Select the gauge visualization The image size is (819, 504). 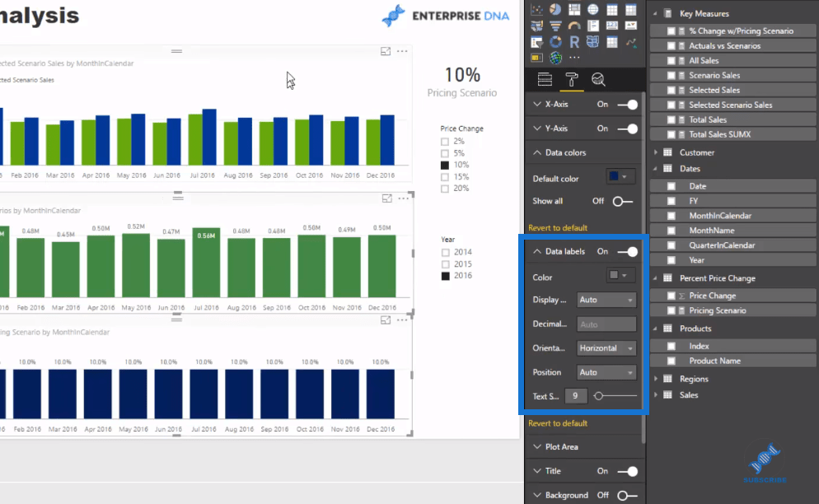pyautogui.click(x=574, y=26)
